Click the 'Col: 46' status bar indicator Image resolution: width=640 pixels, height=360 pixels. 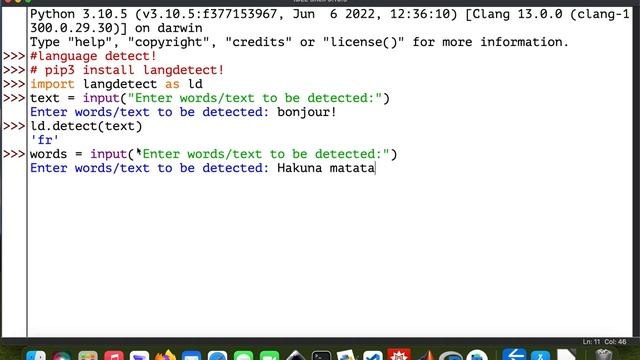tap(616, 342)
